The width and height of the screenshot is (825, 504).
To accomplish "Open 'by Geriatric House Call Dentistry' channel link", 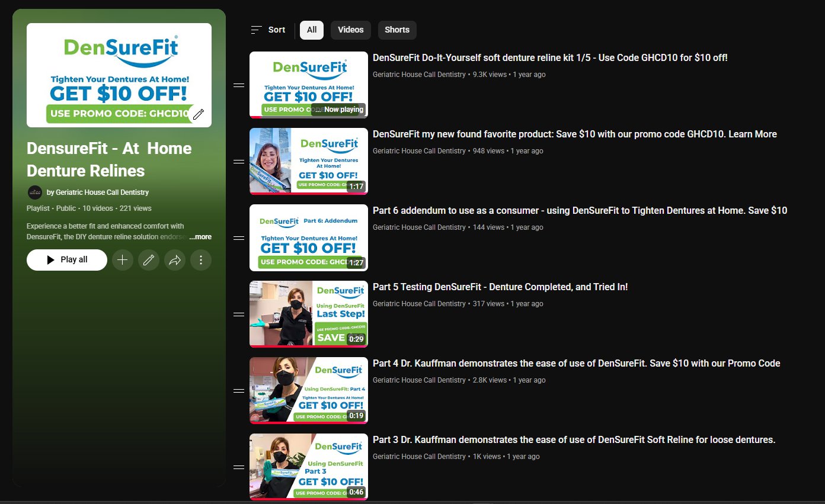I will click(98, 192).
